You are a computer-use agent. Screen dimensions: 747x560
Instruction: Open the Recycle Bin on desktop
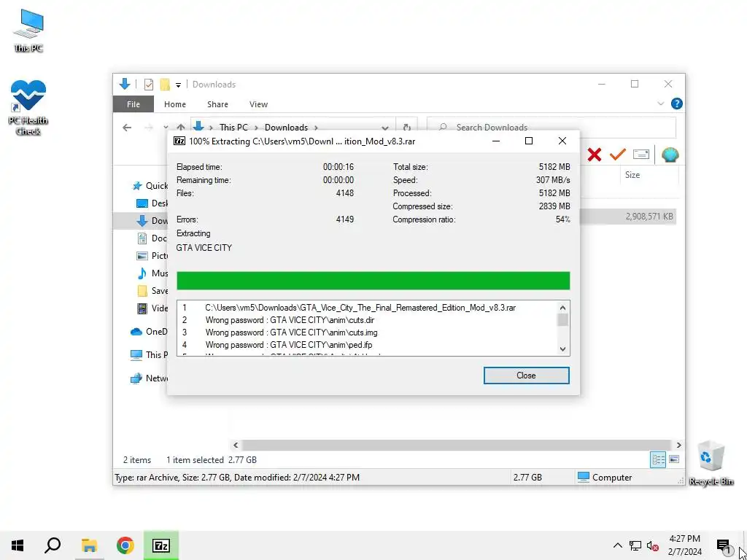coord(711,463)
